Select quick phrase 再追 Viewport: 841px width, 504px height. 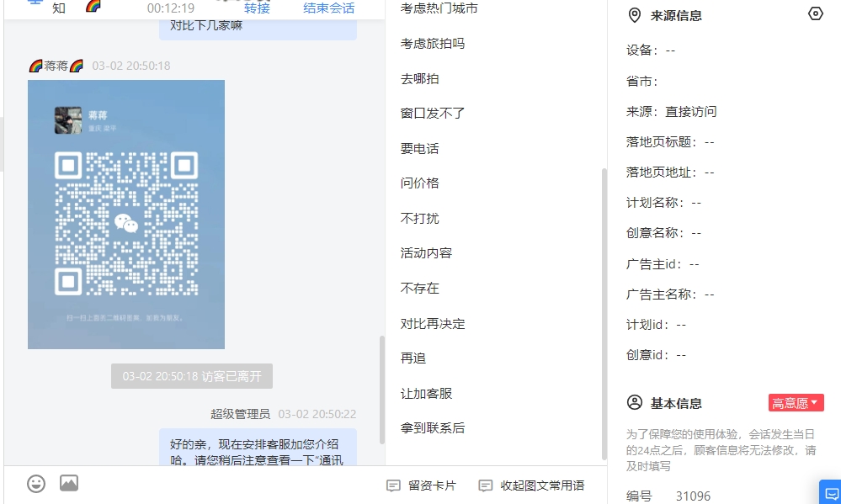tap(413, 358)
